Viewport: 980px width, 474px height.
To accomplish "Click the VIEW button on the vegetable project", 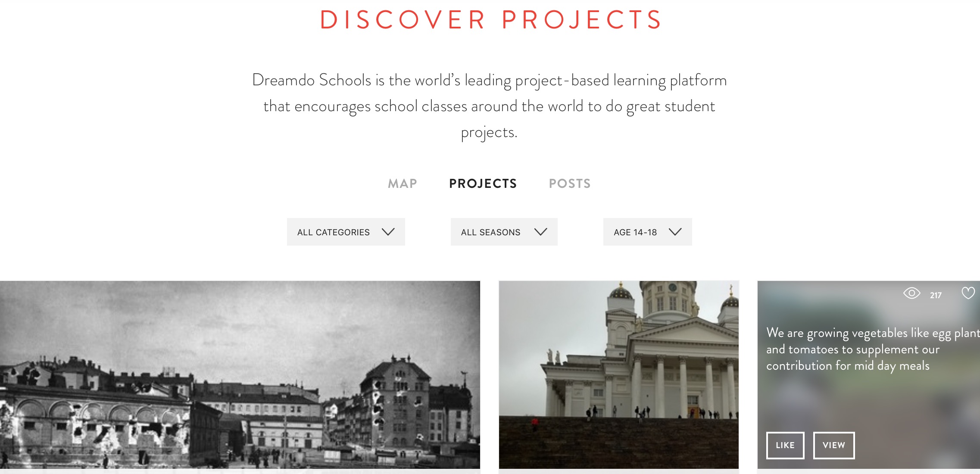I will pyautogui.click(x=834, y=445).
